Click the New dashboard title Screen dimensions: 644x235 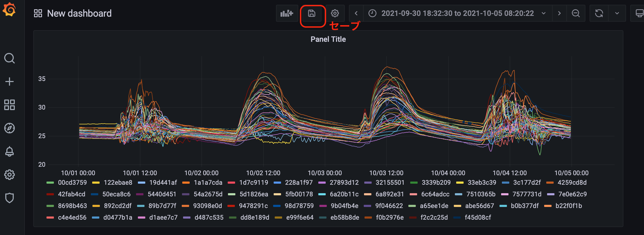click(x=79, y=13)
